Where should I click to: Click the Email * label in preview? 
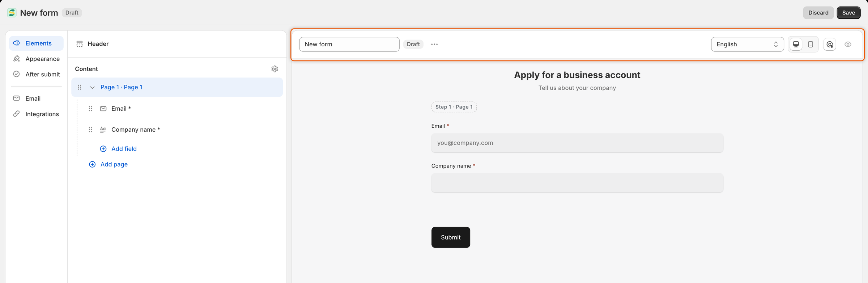point(440,126)
